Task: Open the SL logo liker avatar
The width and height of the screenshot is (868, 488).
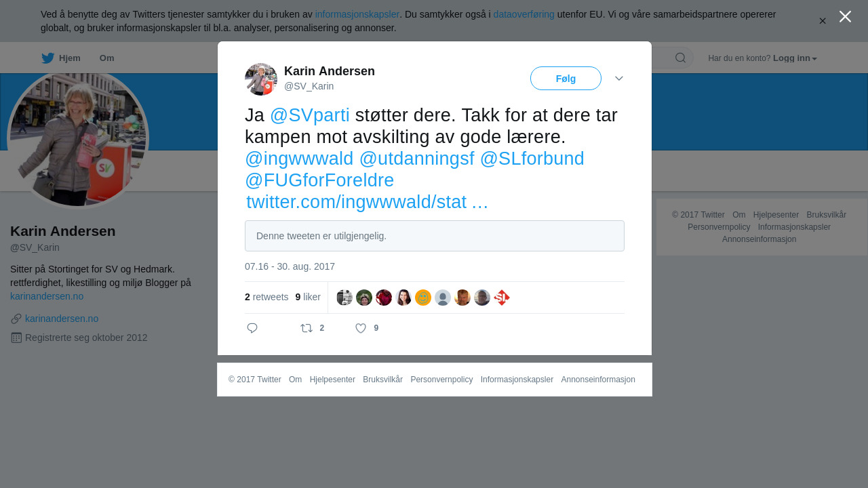Action: 502,298
